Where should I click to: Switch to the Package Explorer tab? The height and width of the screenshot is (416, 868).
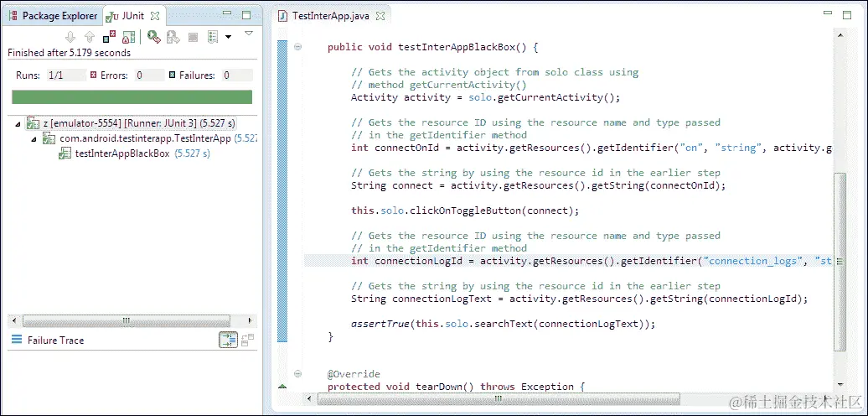coord(53,16)
